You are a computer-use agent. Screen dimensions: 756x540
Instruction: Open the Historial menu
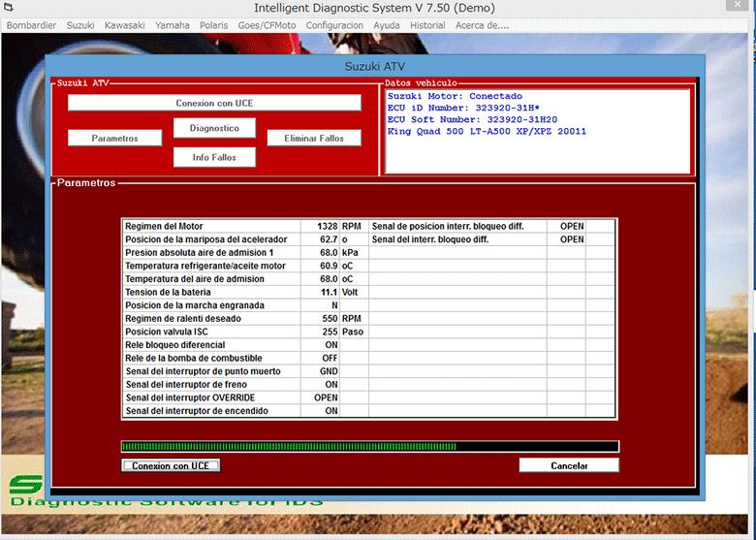pos(427,25)
